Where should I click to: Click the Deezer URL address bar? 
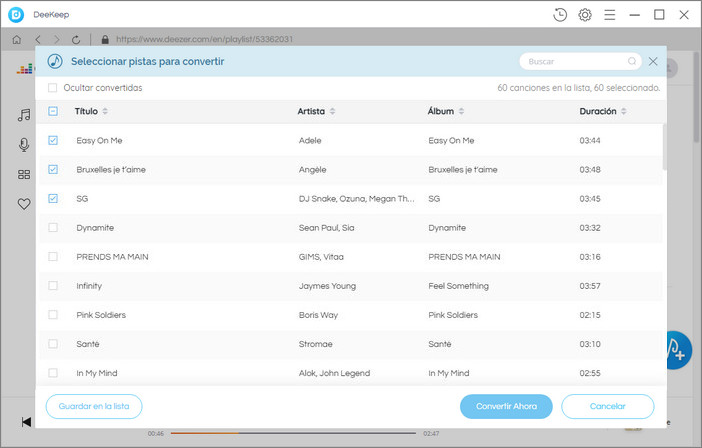(205, 39)
